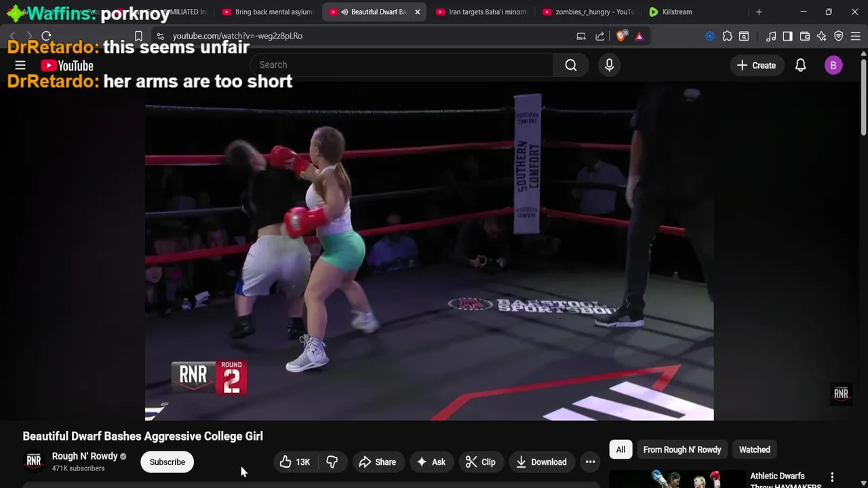Screen dimensions: 868x488
Task: Open a new browser tab
Action: 759,12
